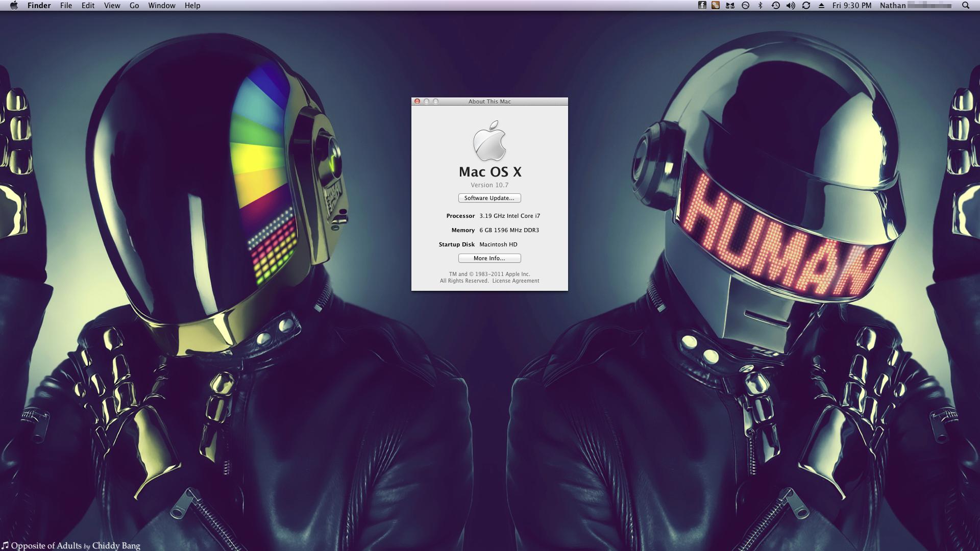Click the Facebook menu bar icon
This screenshot has width=980, height=551.
click(x=702, y=6)
